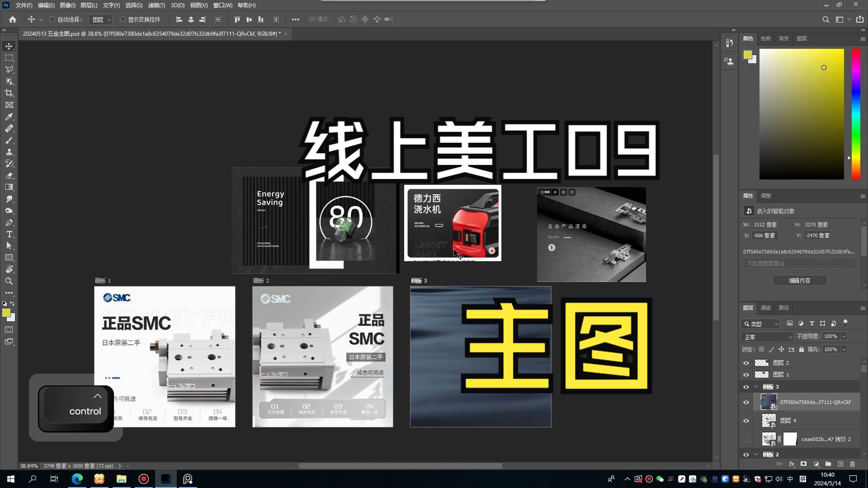
Task: Select the Rectangular Marquee tool
Action: [9, 58]
